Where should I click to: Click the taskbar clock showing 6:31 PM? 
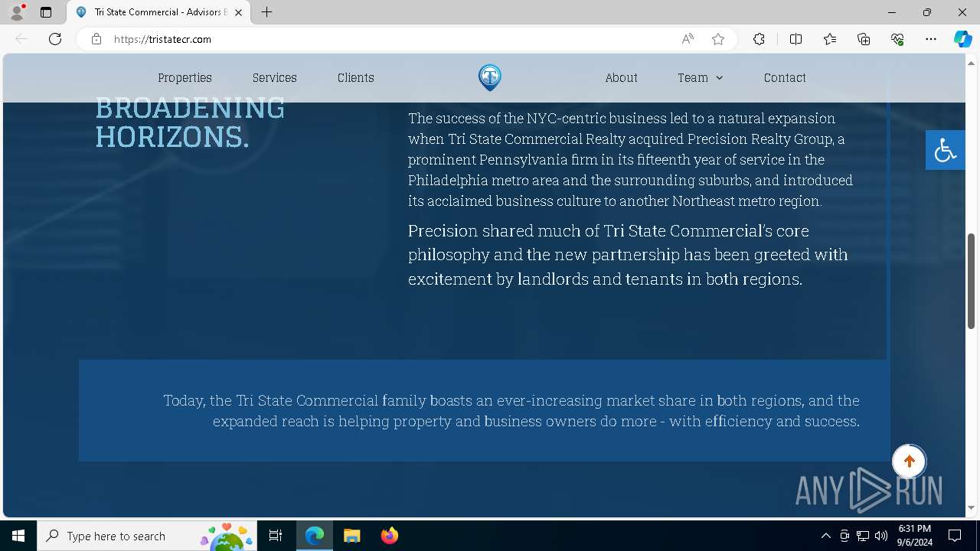tap(915, 536)
